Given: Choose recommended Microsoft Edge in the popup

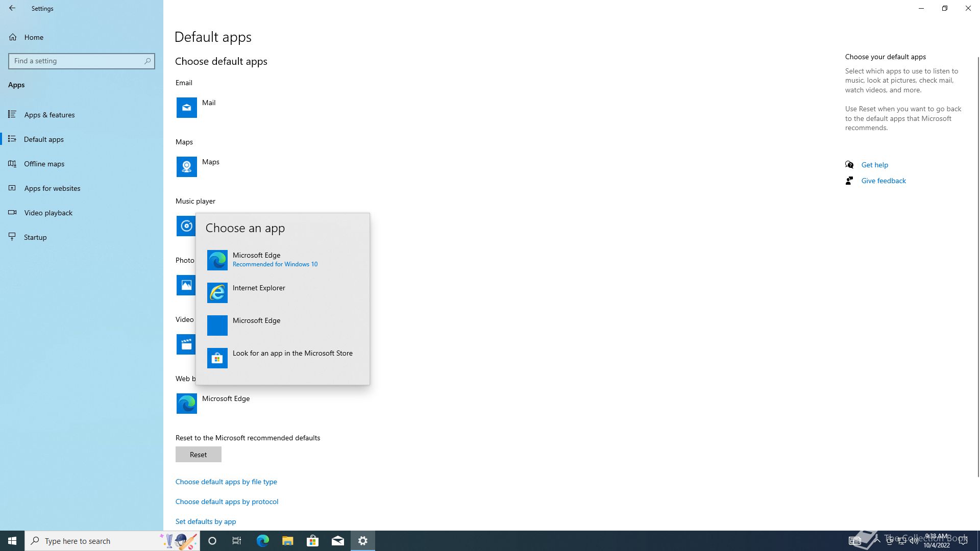Looking at the screenshot, I should tap(283, 260).
